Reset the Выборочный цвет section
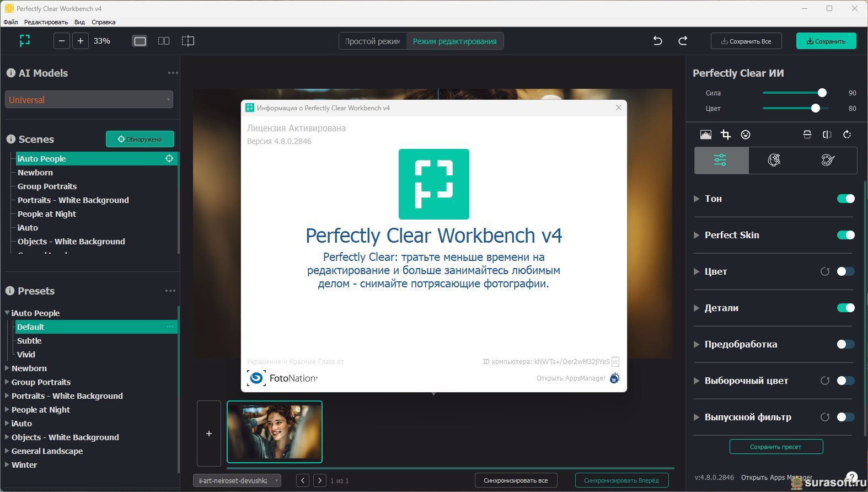The width and height of the screenshot is (868, 492). pyautogui.click(x=825, y=381)
